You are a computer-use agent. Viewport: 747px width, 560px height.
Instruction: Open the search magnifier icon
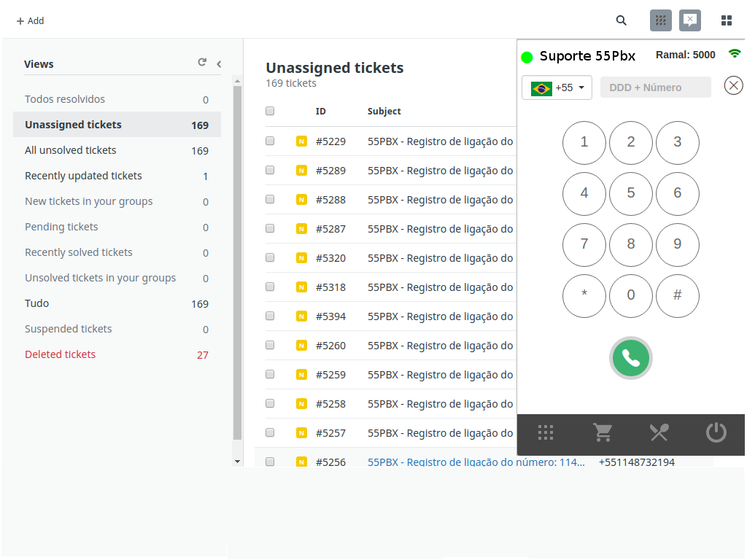622,20
